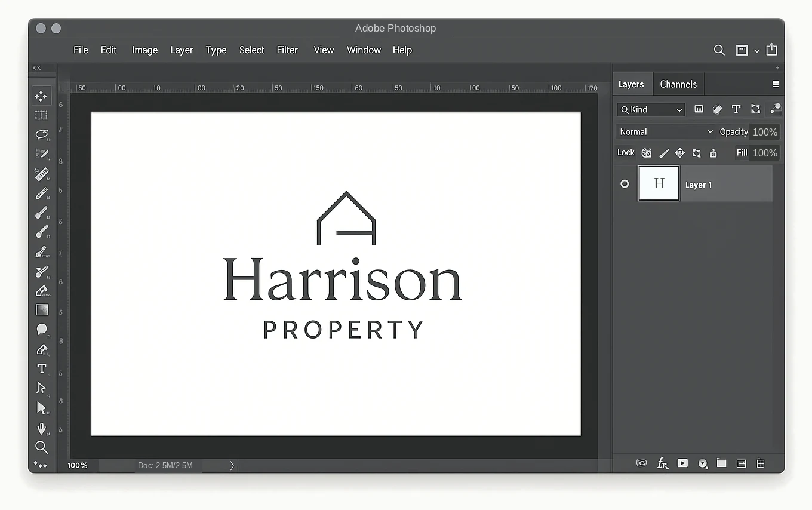Select the Move tool
This screenshot has width=812, height=510.
41,96
